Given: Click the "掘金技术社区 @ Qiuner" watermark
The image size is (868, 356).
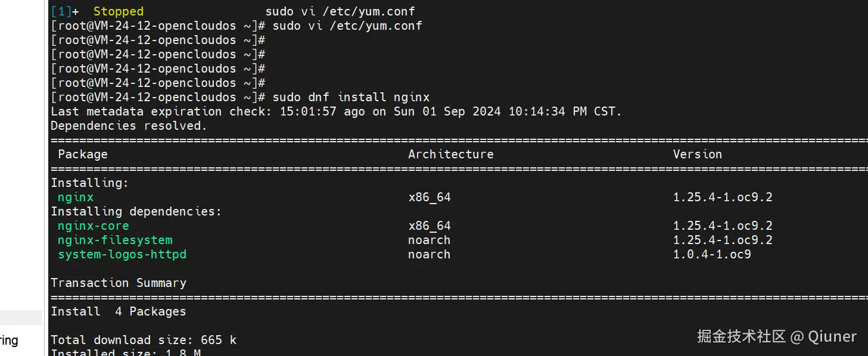Looking at the screenshot, I should 777,336.
